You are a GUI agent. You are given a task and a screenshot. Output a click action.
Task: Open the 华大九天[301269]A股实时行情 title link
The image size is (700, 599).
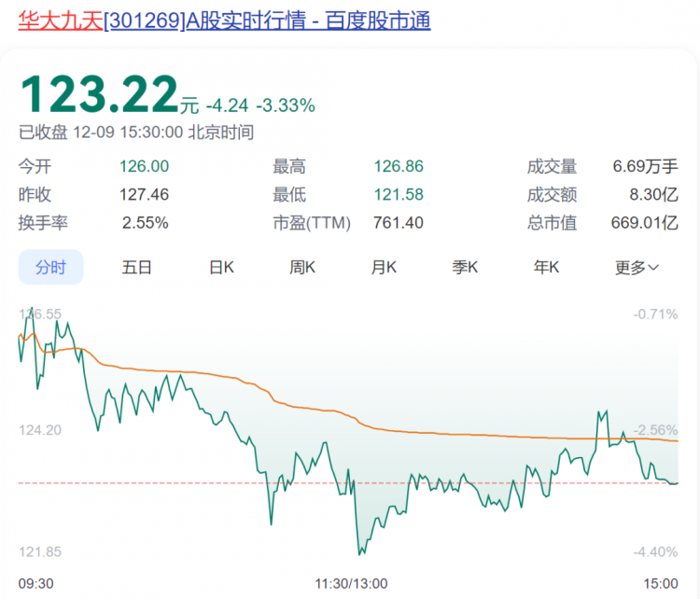224,21
